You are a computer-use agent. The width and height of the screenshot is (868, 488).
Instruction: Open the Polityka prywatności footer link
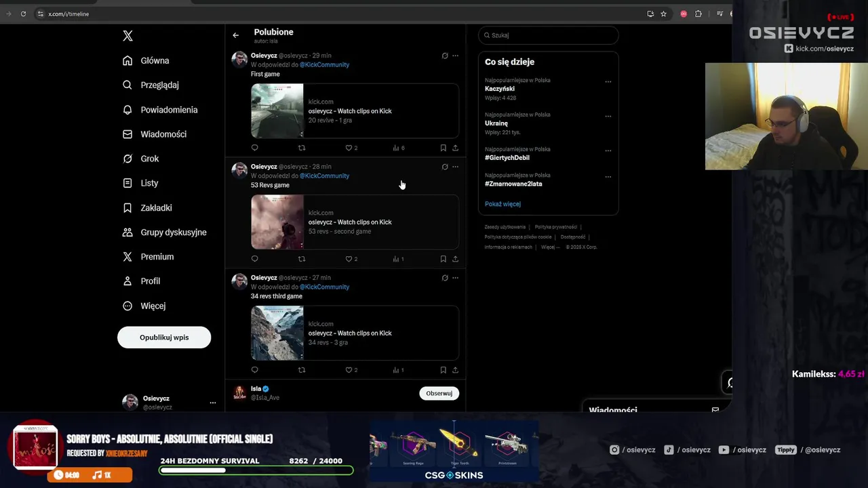click(556, 227)
